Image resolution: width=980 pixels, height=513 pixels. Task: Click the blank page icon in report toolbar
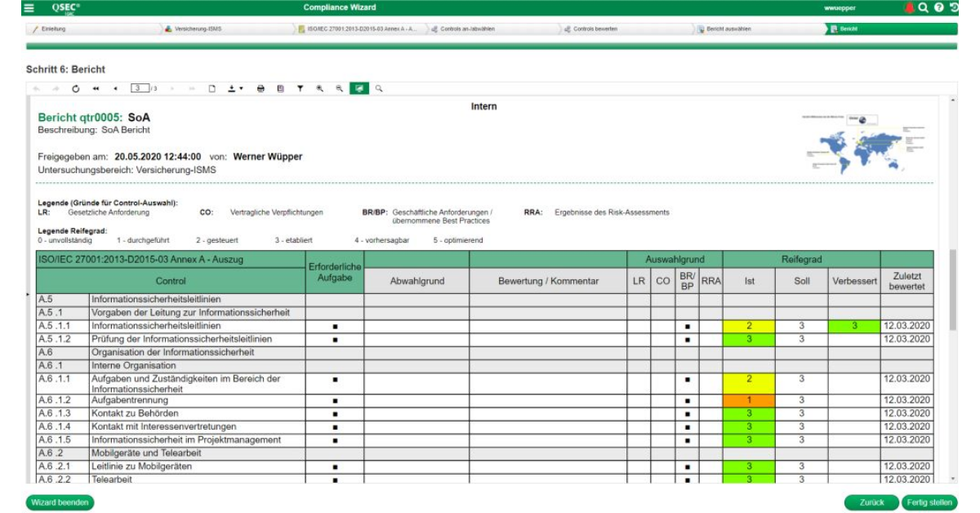click(212, 87)
